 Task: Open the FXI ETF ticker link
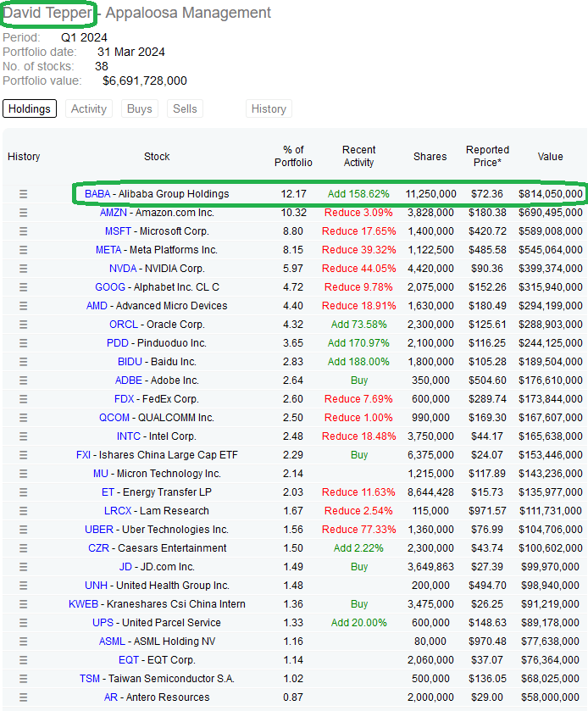coord(83,455)
